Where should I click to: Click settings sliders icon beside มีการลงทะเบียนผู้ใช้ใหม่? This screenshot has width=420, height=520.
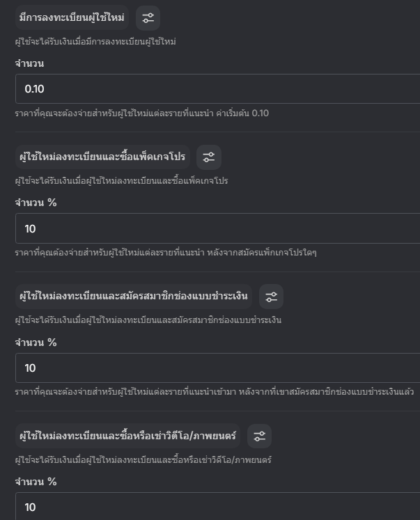pos(148,18)
